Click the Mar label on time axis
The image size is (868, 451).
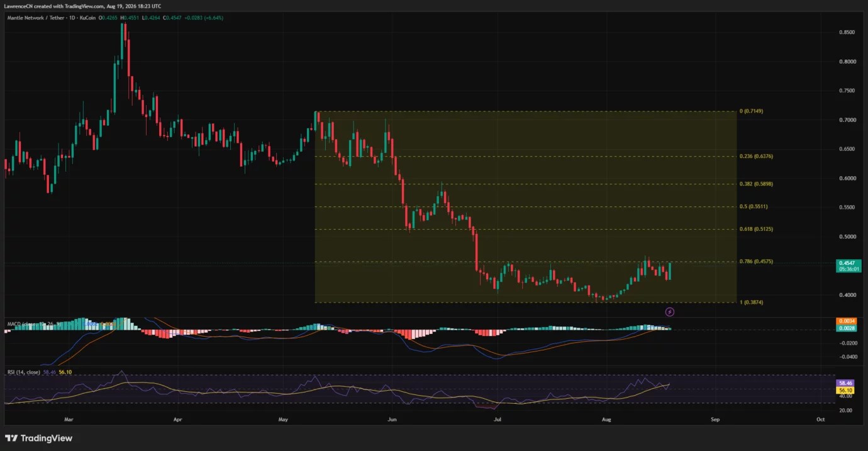(x=69, y=418)
